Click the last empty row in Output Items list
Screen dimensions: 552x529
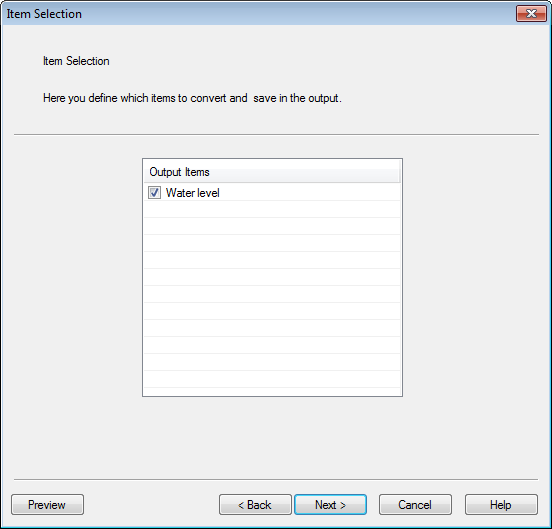272,379
